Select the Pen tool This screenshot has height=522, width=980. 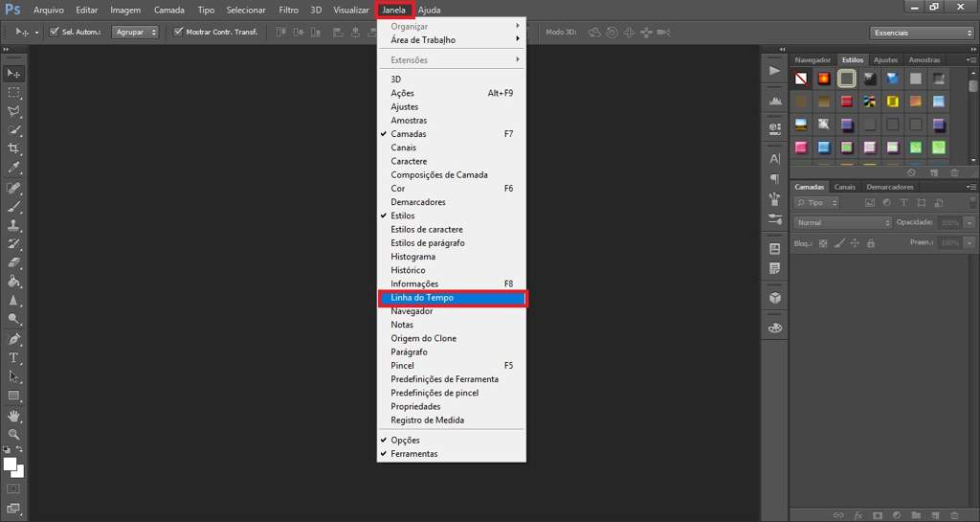point(13,339)
